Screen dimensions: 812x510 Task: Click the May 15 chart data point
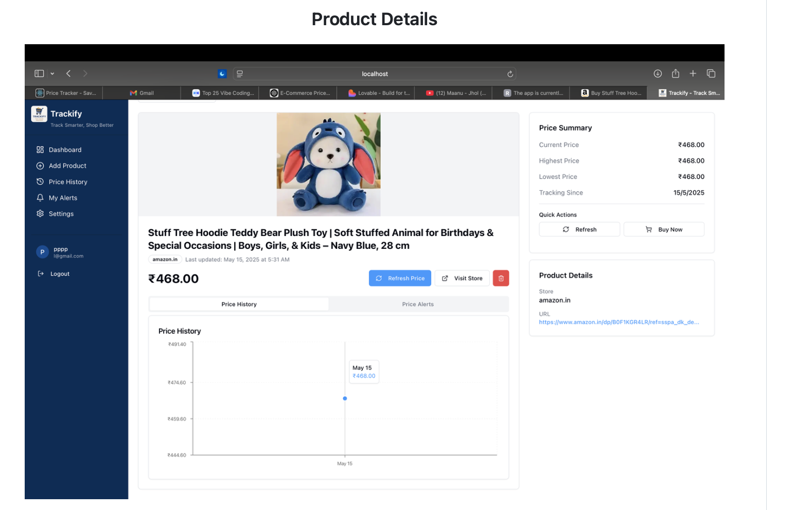coord(345,398)
